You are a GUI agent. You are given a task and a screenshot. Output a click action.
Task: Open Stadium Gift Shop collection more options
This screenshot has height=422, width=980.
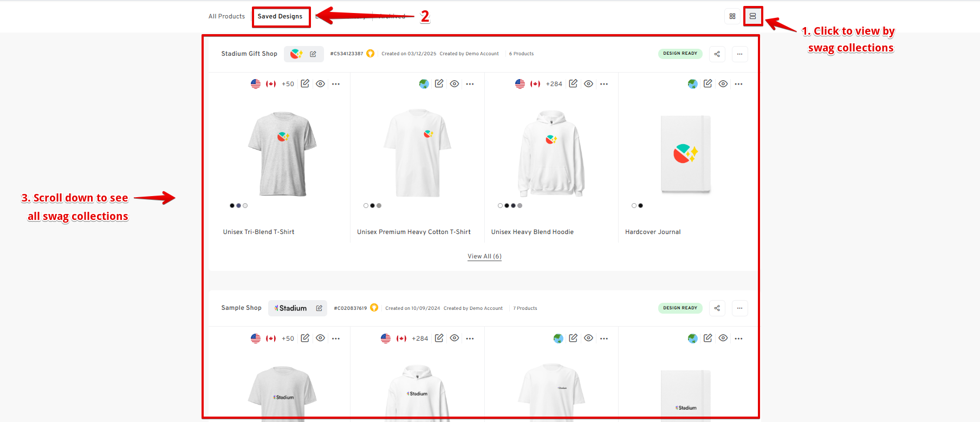pos(739,54)
